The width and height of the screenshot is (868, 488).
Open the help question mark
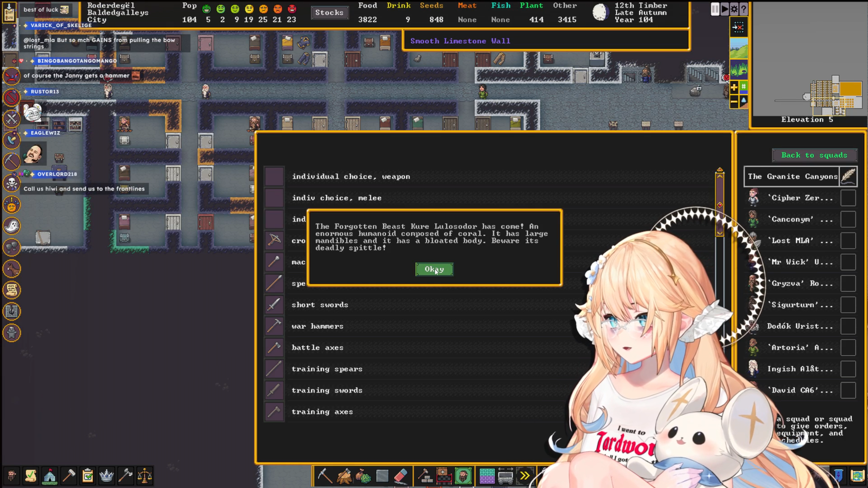(x=744, y=9)
